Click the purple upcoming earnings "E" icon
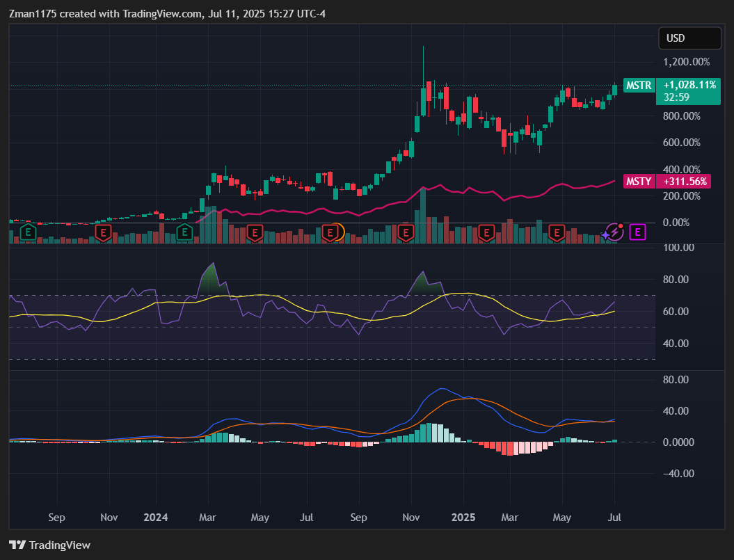Screen dimensions: 734x560 point(637,232)
